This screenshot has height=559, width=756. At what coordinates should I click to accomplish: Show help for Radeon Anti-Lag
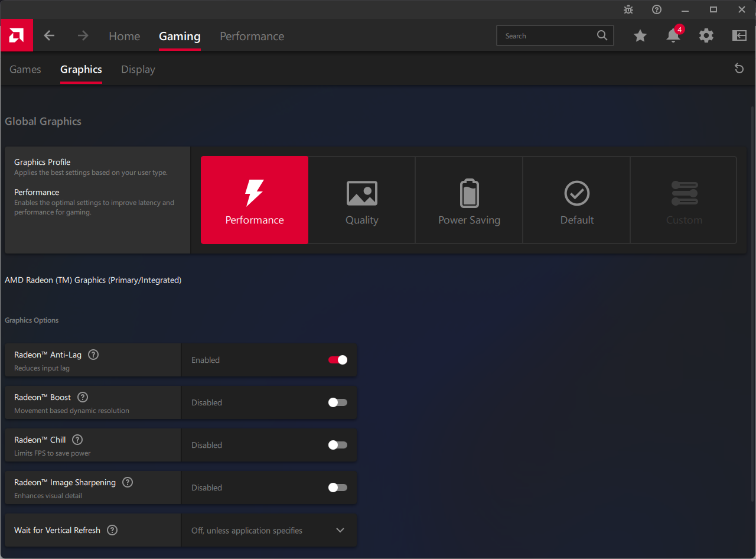[x=93, y=355]
